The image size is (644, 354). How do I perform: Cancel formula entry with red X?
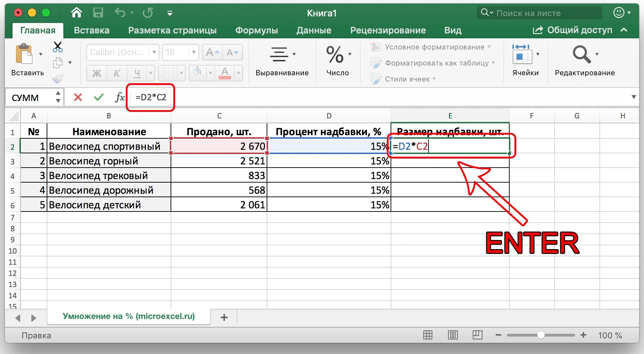click(x=78, y=97)
